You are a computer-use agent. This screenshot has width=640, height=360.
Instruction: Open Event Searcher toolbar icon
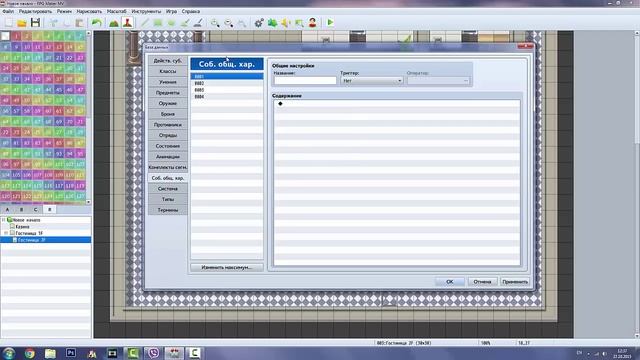299,22
